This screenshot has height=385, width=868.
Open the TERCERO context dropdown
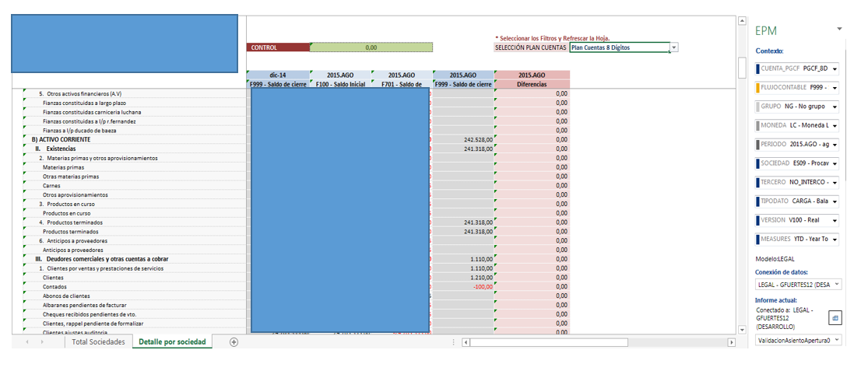(x=835, y=182)
